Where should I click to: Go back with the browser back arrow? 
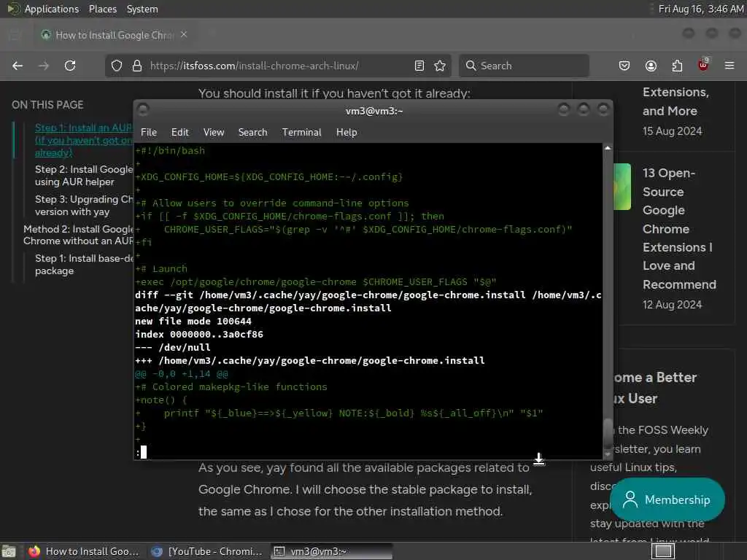[x=18, y=66]
